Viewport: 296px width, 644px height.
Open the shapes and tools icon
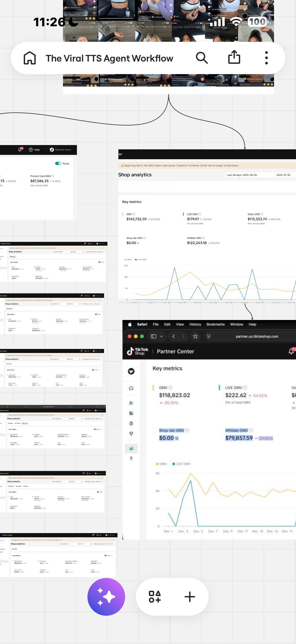pos(155,597)
